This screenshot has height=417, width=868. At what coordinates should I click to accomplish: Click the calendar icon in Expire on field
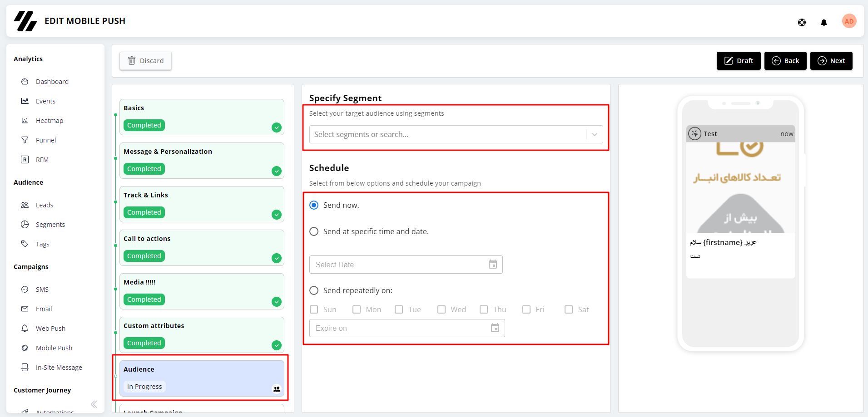(495, 328)
